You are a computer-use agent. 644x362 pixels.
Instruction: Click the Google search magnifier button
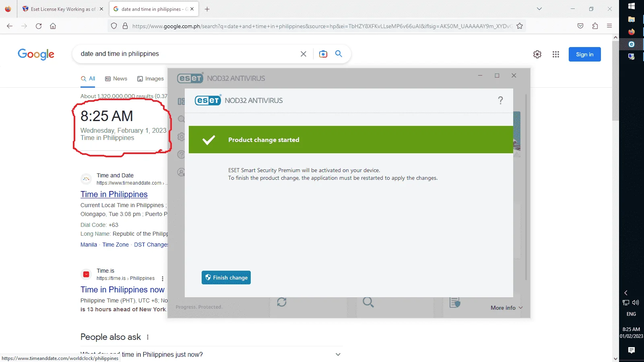coord(339,53)
